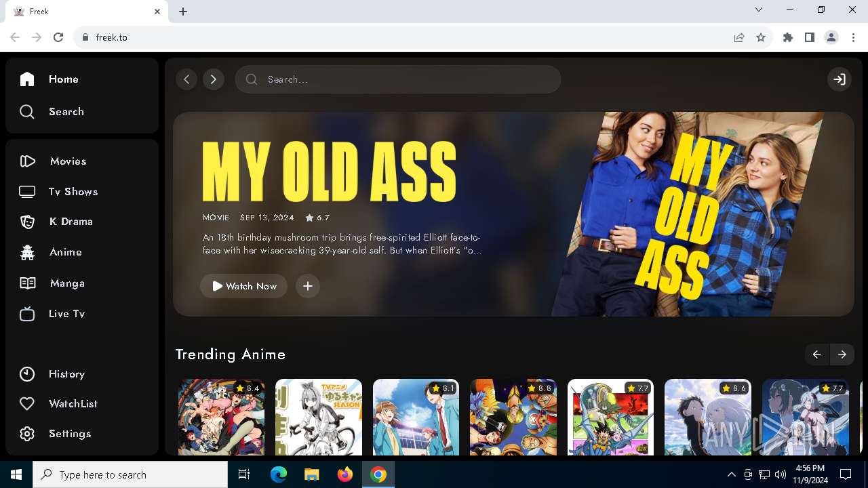Toggle the Chrome side panel

(x=810, y=37)
